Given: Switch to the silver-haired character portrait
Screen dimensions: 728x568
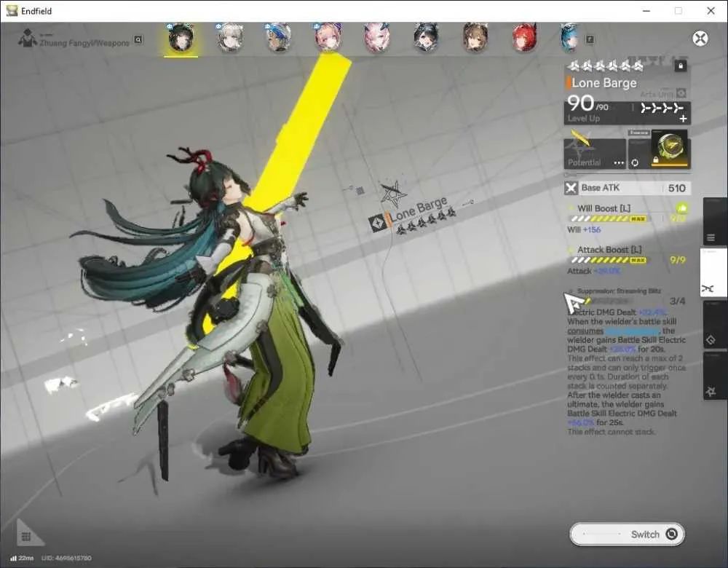Looking at the screenshot, I should [230, 37].
